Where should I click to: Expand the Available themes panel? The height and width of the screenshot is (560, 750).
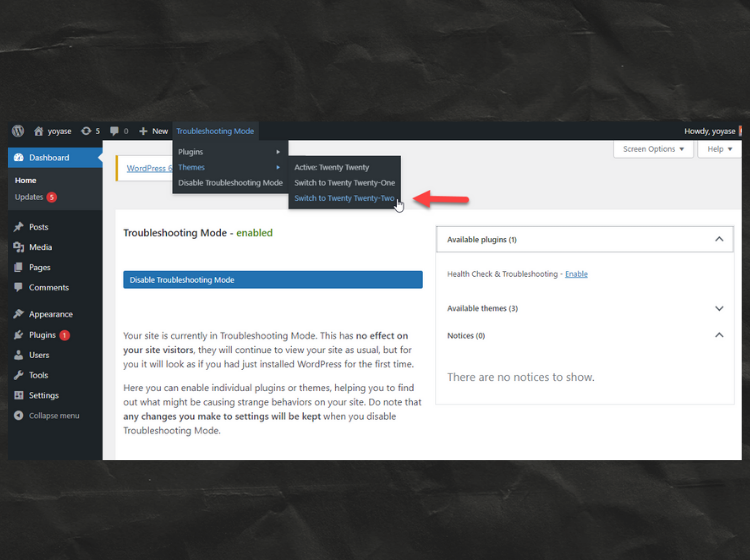[x=719, y=309]
